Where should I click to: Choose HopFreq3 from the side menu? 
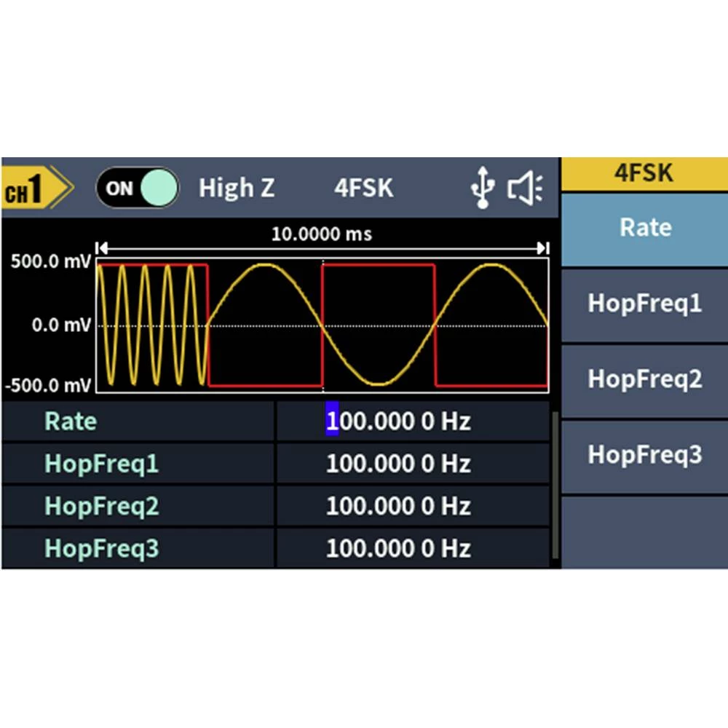click(x=644, y=455)
